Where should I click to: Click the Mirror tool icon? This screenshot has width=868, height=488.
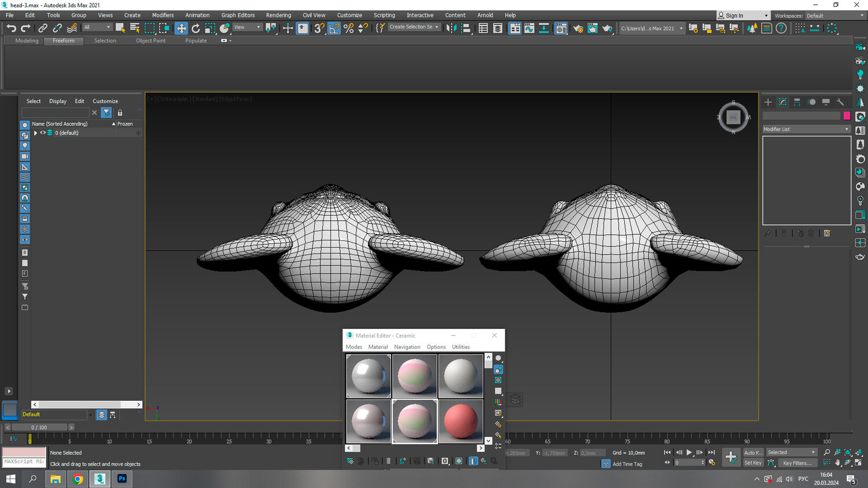point(451,28)
